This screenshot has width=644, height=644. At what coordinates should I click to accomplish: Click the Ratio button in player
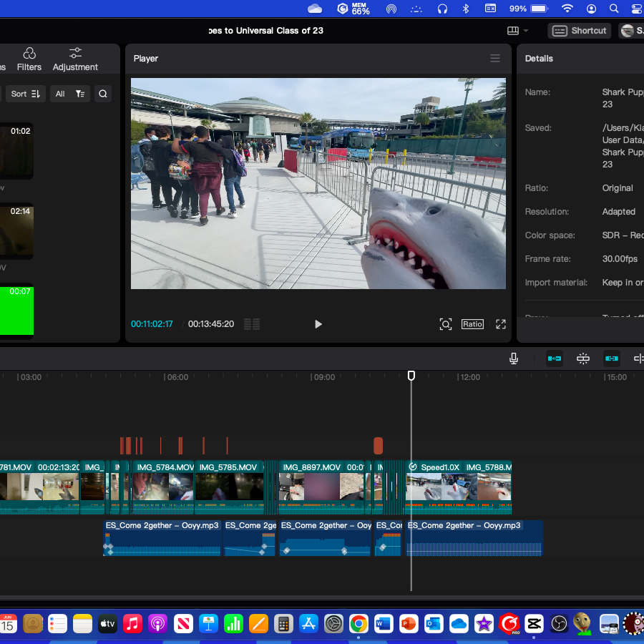(x=472, y=324)
